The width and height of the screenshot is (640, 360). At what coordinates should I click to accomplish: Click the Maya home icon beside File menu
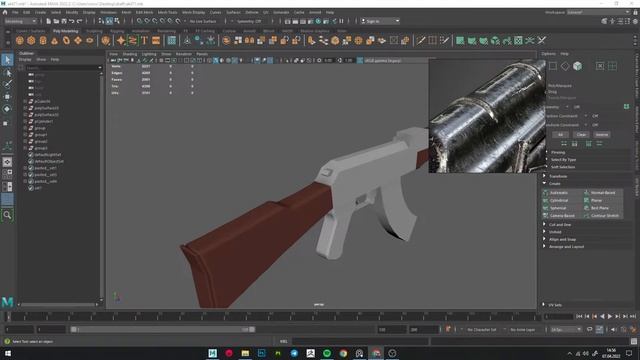pos(5,13)
